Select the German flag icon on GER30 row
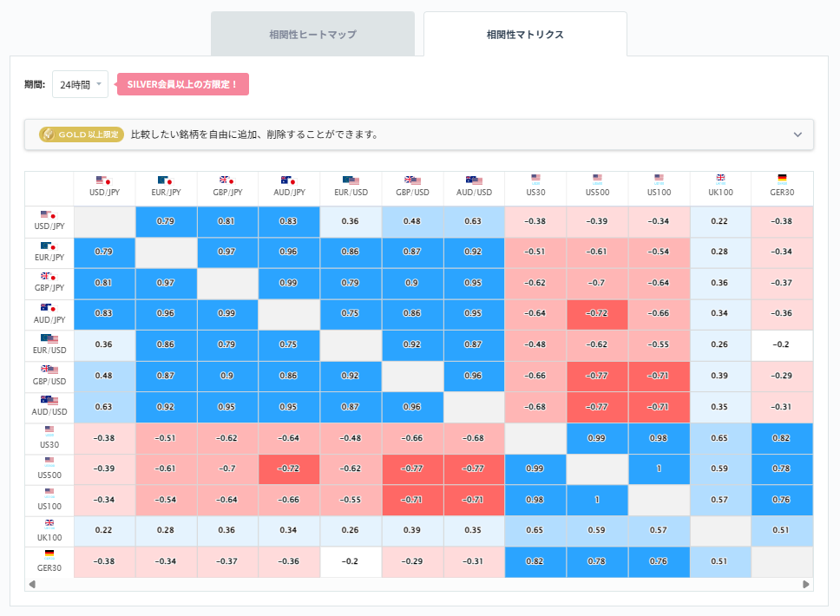840x616 pixels. (49, 554)
